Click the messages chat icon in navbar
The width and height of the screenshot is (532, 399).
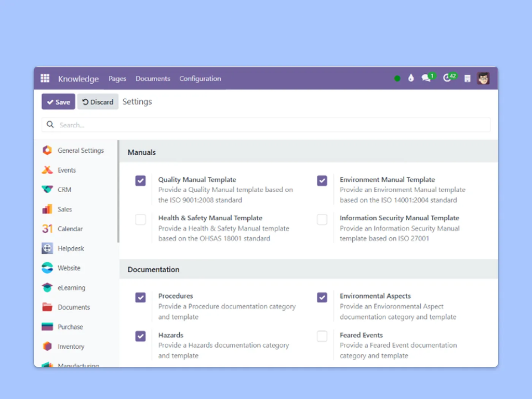tap(427, 78)
